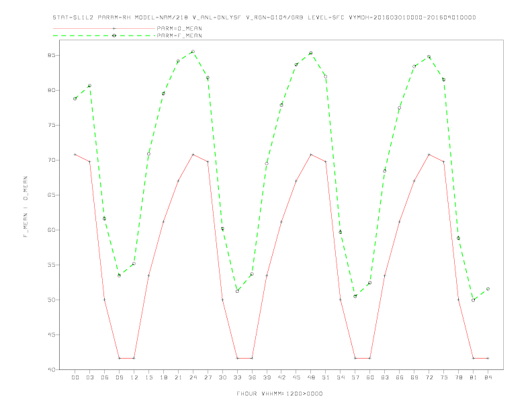Click the x-axis tick label 18
Screen dimensions: 532x411
click(x=163, y=377)
